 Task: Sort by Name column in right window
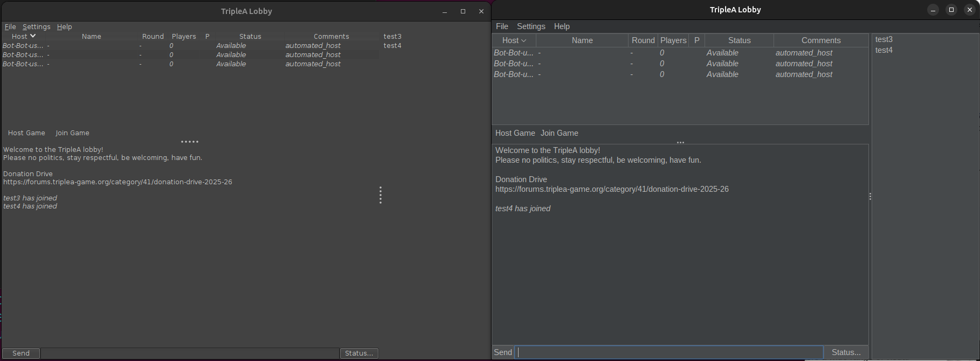click(x=582, y=40)
